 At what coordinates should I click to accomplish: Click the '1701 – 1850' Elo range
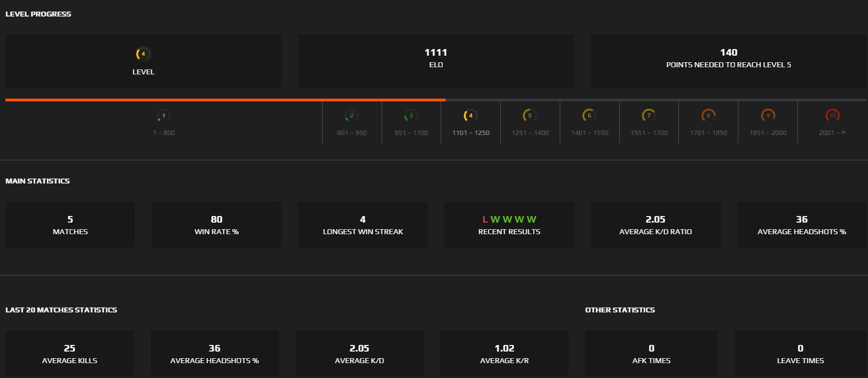coord(709,133)
